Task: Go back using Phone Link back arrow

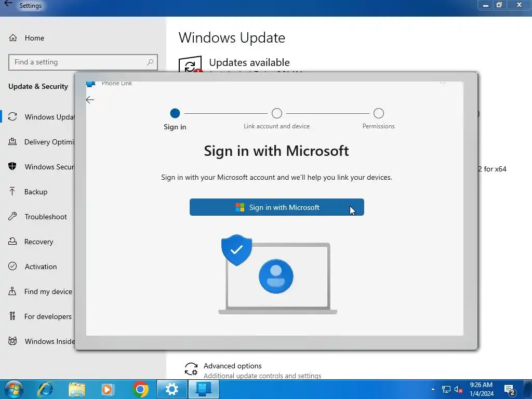Action: tap(90, 100)
